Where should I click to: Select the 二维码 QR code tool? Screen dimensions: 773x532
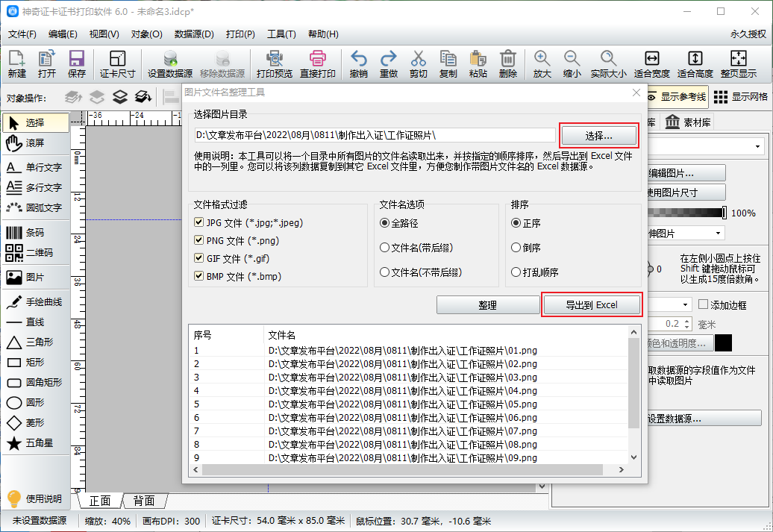point(36,253)
